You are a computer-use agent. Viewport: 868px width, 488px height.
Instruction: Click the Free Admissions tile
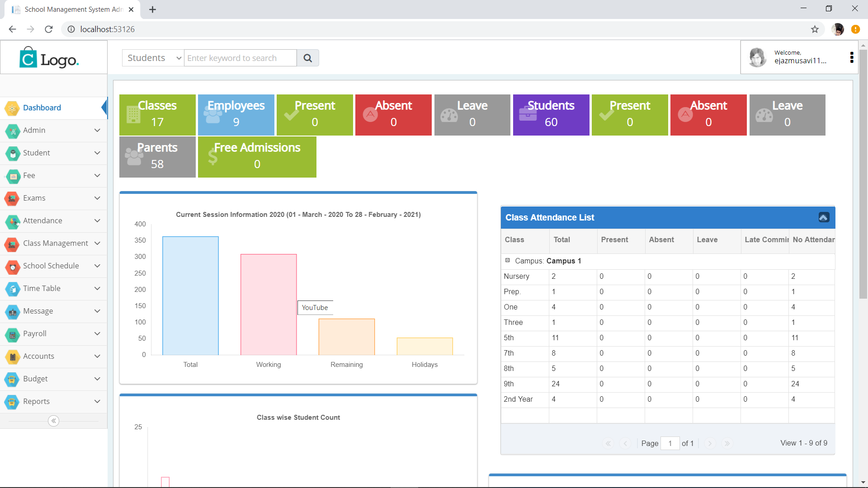[x=257, y=157]
